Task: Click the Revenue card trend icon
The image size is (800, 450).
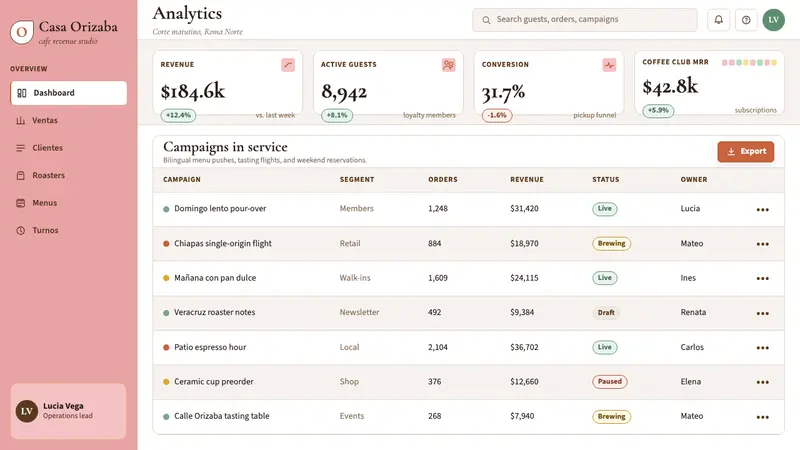Action: [288, 65]
